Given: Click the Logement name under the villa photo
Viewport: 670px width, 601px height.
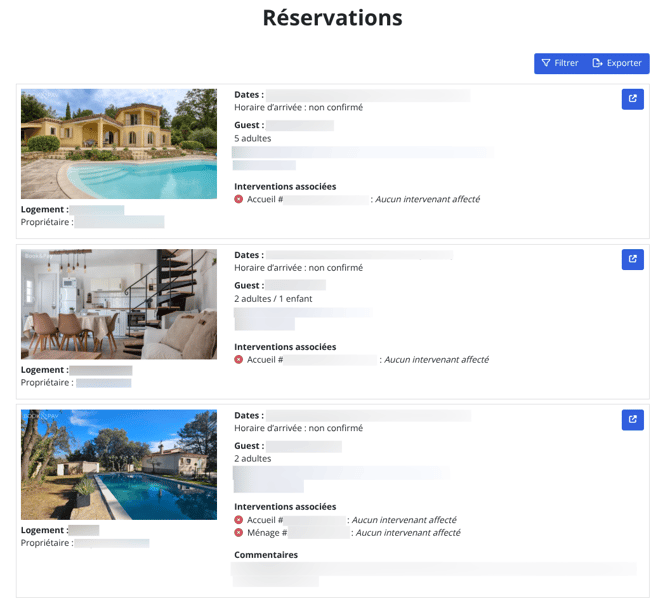Looking at the screenshot, I should [x=97, y=210].
